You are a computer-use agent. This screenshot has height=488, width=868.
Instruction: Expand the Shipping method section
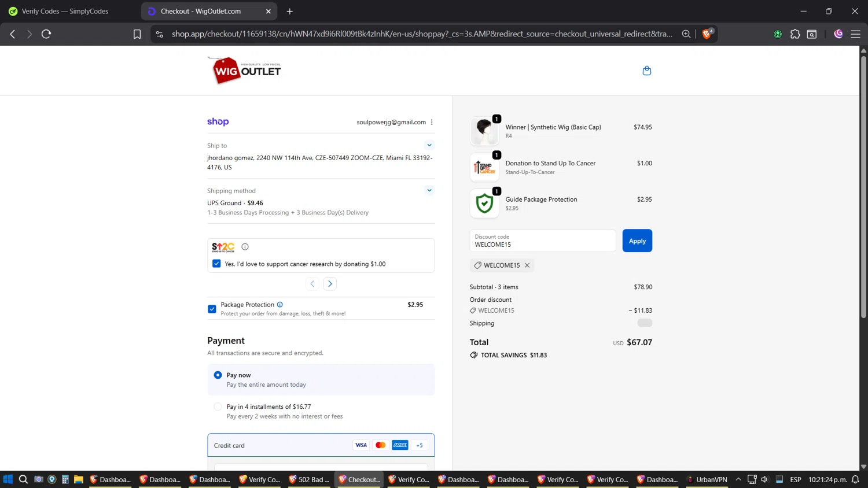pos(429,190)
